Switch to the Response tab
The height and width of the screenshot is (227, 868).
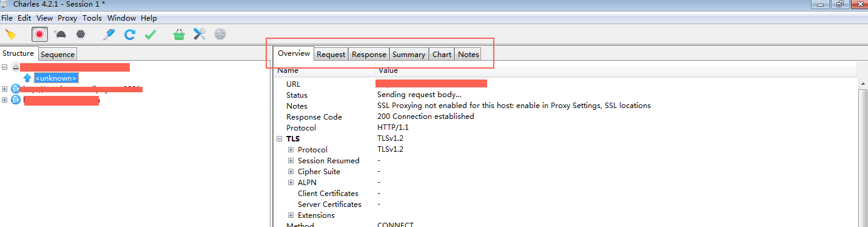tap(369, 54)
